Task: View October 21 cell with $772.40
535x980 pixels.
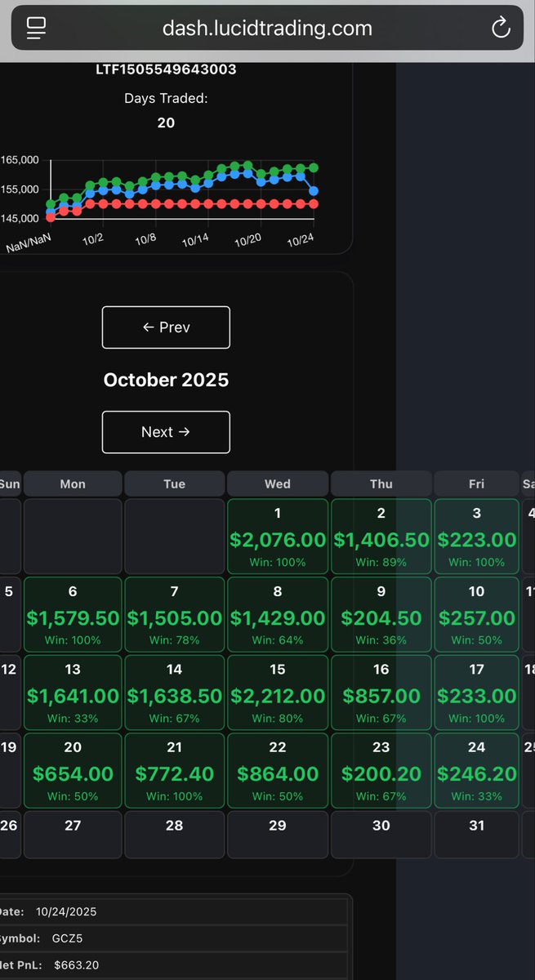Action: click(175, 770)
